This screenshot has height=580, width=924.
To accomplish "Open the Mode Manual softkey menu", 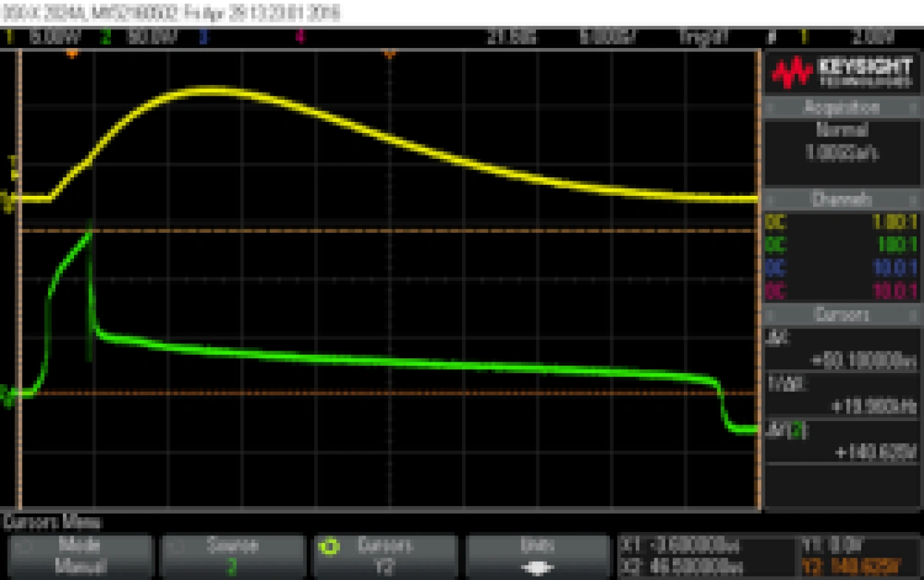I will coord(79,556).
